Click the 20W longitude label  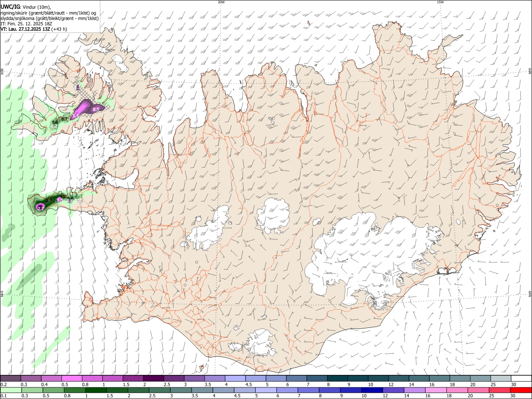(x=222, y=2)
